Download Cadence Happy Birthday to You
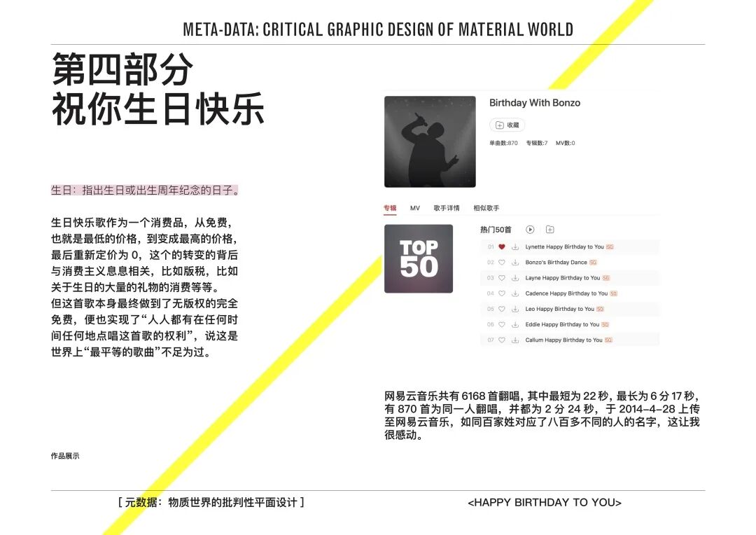The height and width of the screenshot is (535, 756). tap(515, 293)
